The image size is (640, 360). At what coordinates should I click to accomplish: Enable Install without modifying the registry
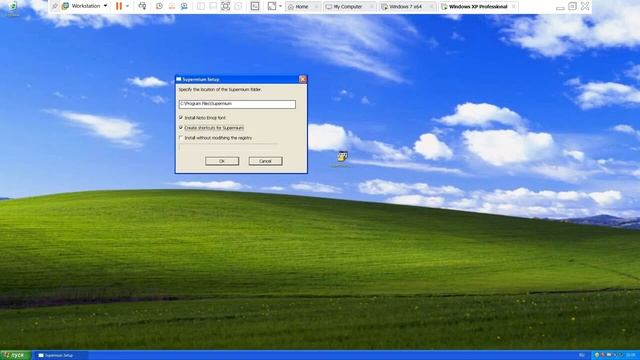181,138
